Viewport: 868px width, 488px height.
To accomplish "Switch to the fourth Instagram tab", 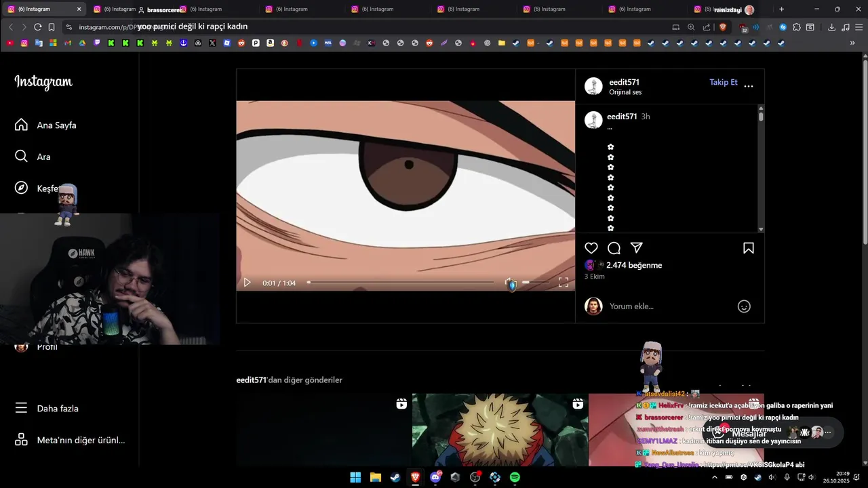I will [x=301, y=9].
